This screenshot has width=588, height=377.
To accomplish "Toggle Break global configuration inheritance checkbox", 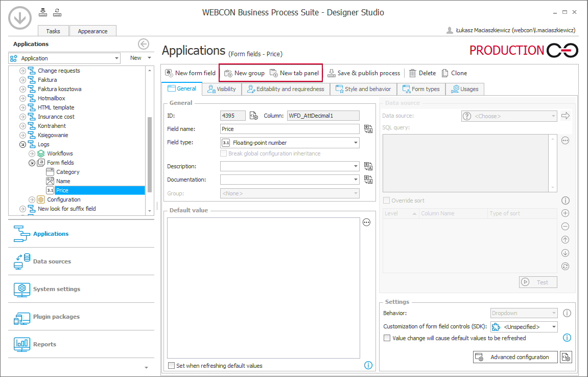I will (x=223, y=153).
